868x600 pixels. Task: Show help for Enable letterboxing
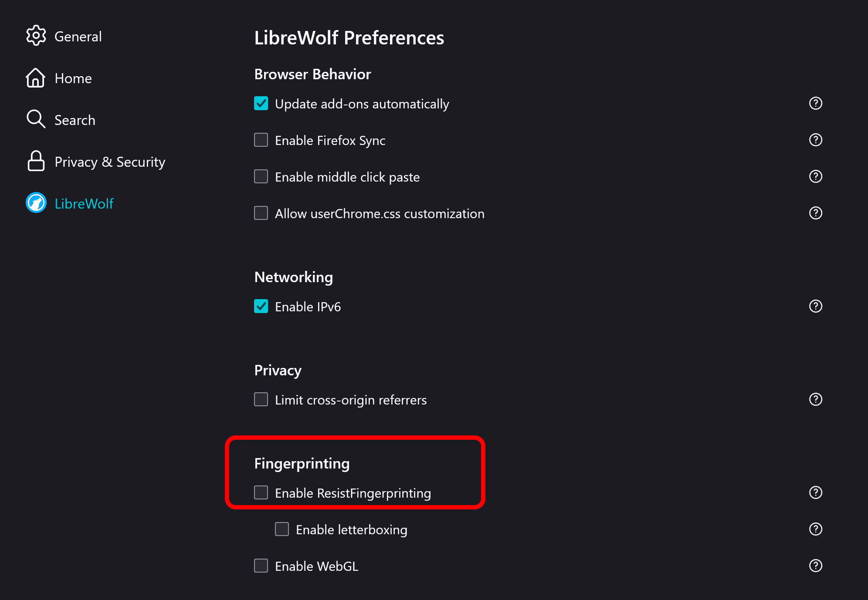click(815, 529)
